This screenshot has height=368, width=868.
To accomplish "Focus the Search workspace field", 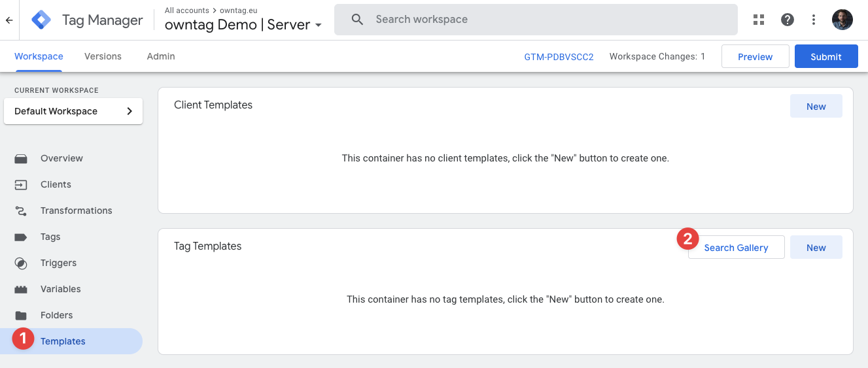I will click(x=536, y=20).
